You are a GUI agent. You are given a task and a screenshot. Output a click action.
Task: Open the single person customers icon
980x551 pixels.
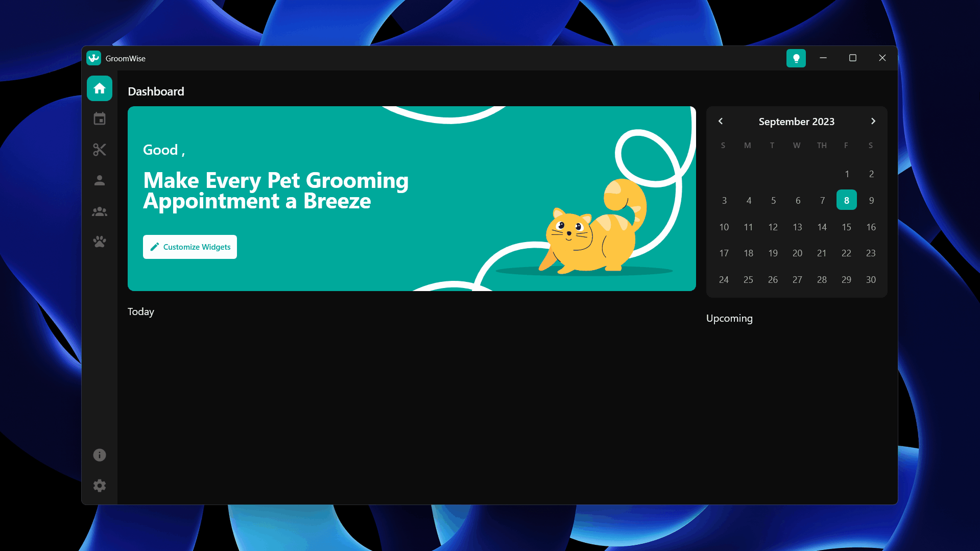(100, 180)
